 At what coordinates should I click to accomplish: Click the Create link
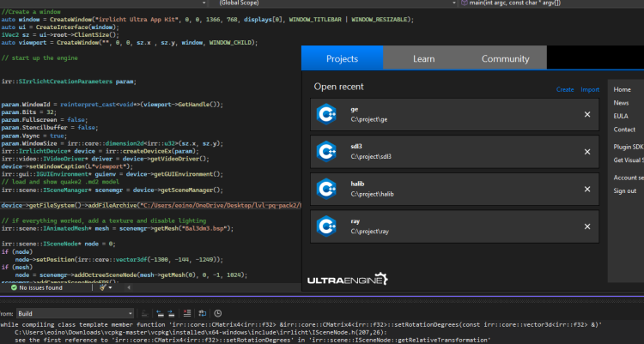(x=565, y=89)
